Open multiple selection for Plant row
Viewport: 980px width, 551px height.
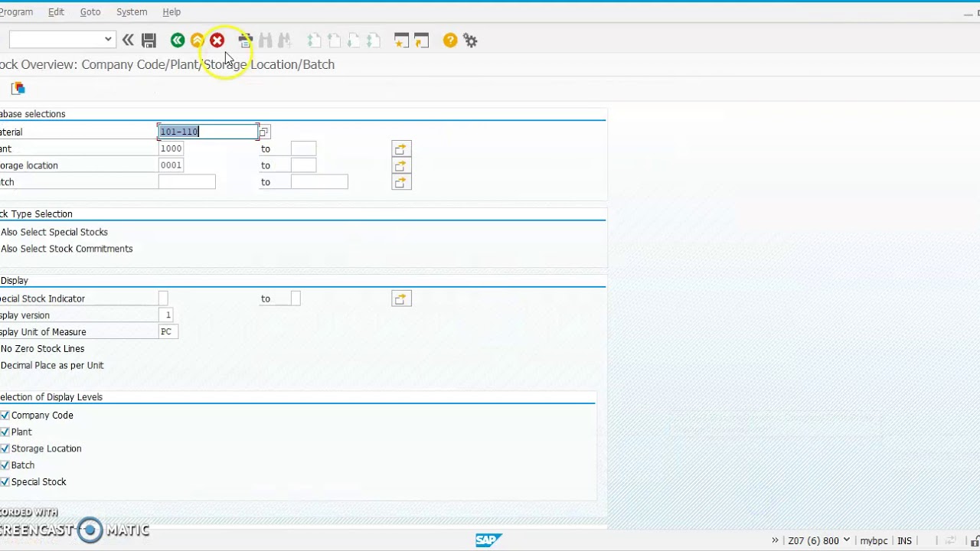coord(401,148)
